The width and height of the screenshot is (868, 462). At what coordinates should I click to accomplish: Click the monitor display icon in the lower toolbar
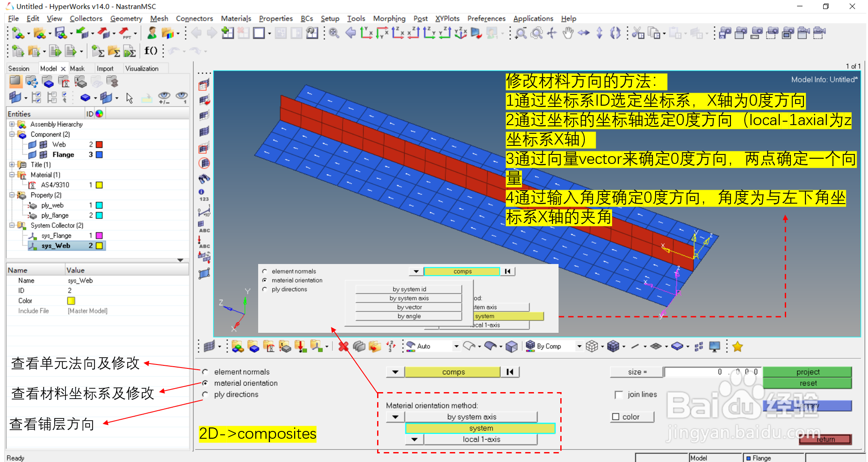[x=714, y=346]
